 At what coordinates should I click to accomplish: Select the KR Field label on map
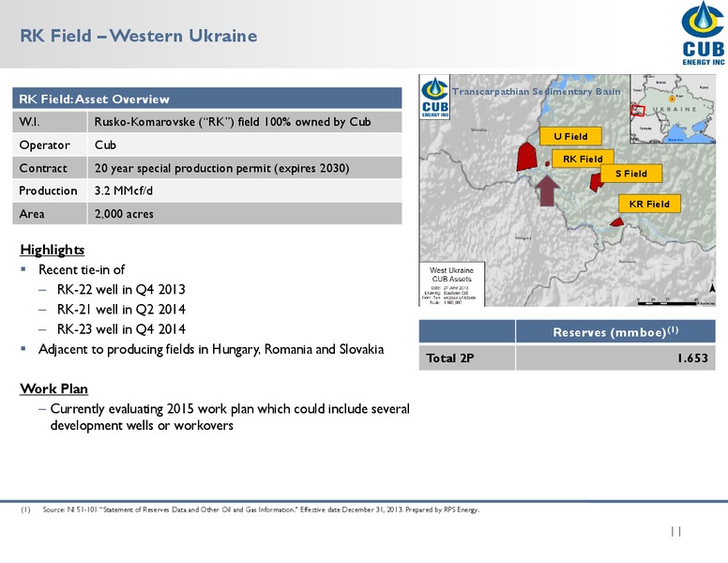(x=649, y=204)
